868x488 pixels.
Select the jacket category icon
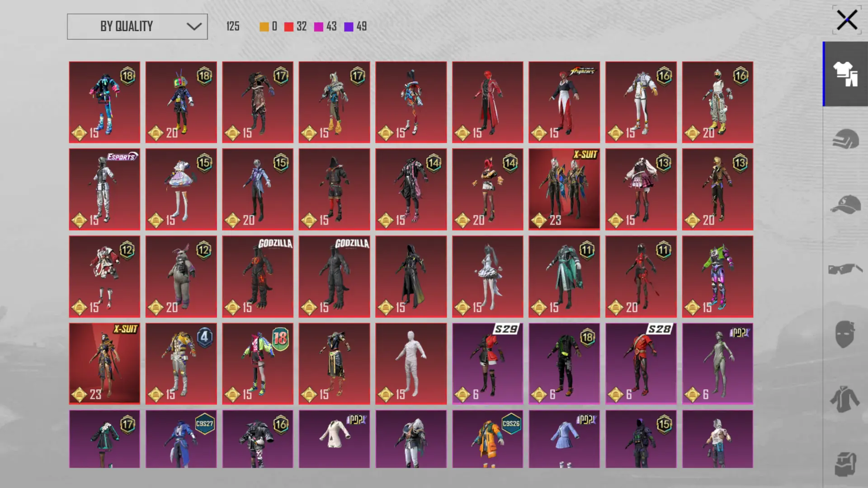tap(844, 399)
